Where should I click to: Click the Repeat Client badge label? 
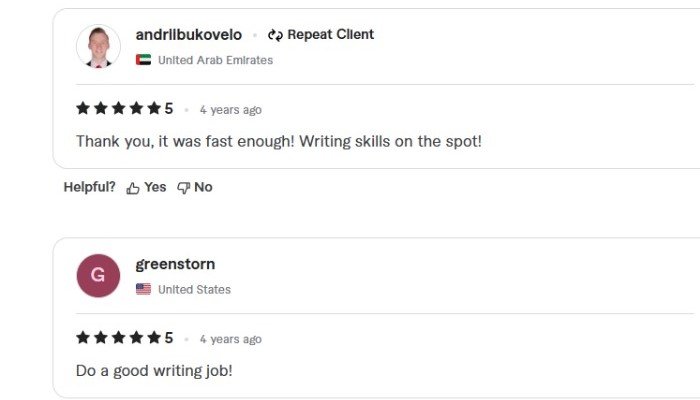point(330,35)
